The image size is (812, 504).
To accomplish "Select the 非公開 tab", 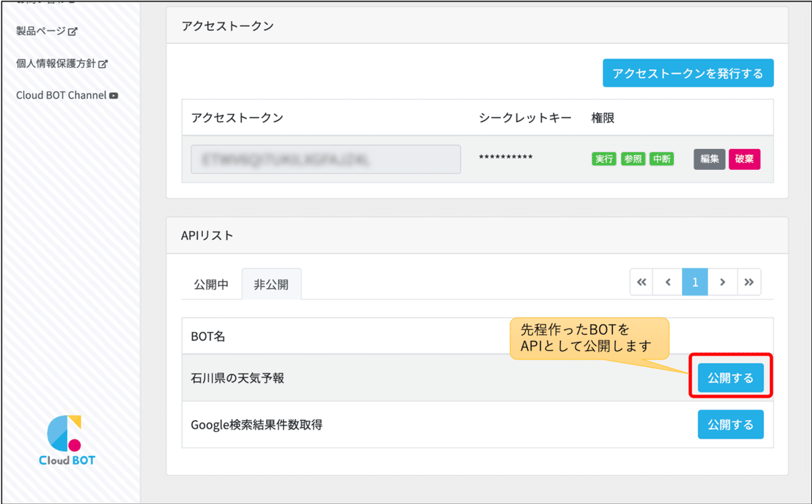I will (x=271, y=285).
